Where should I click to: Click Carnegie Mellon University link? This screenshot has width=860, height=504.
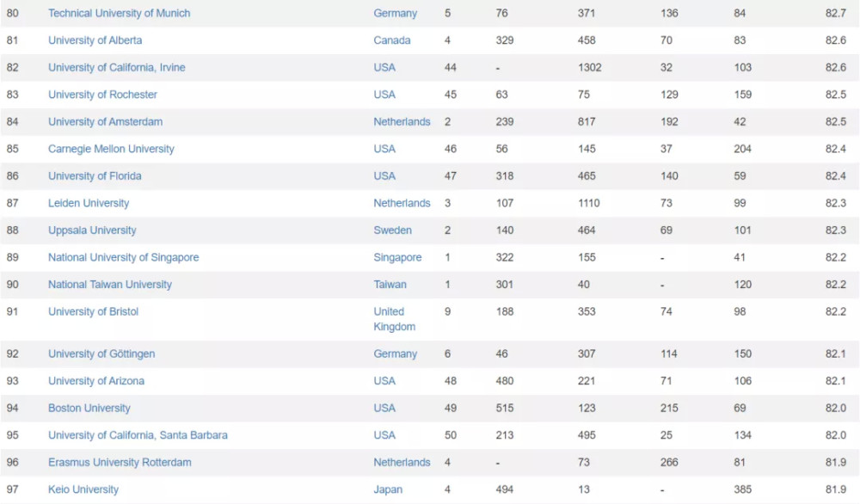(x=111, y=149)
